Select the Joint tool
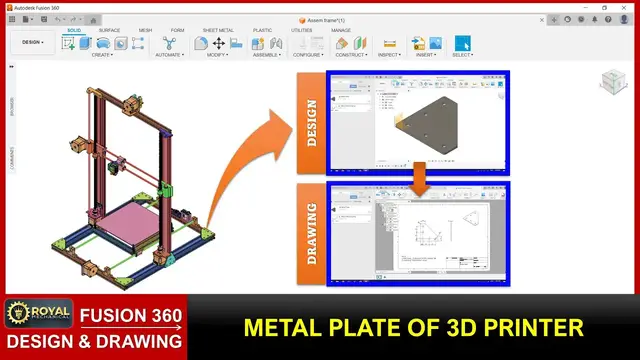Screen dimensions: 640x360 (276, 43)
